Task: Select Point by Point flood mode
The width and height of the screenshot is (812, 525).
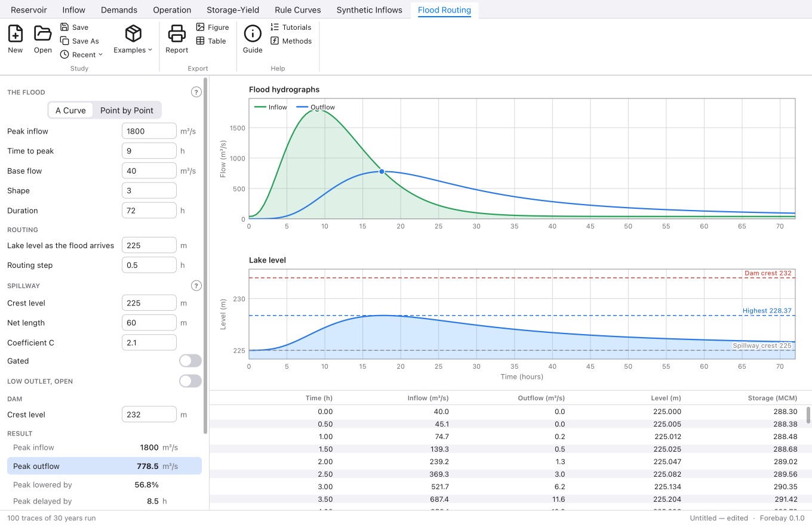Action: (127, 110)
